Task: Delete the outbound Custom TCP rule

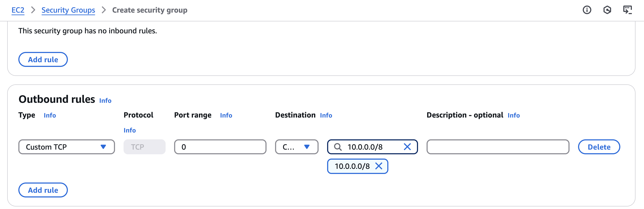Action: click(599, 147)
